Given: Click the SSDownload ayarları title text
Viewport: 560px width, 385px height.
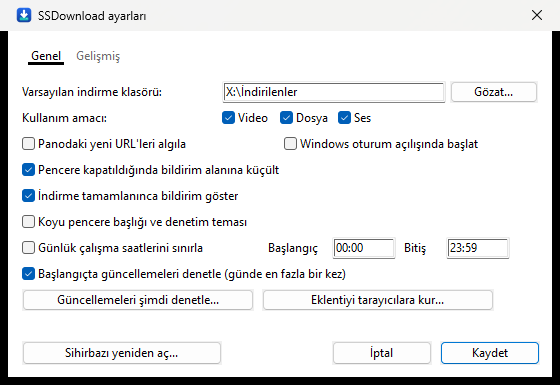Looking at the screenshot, I should (92, 16).
